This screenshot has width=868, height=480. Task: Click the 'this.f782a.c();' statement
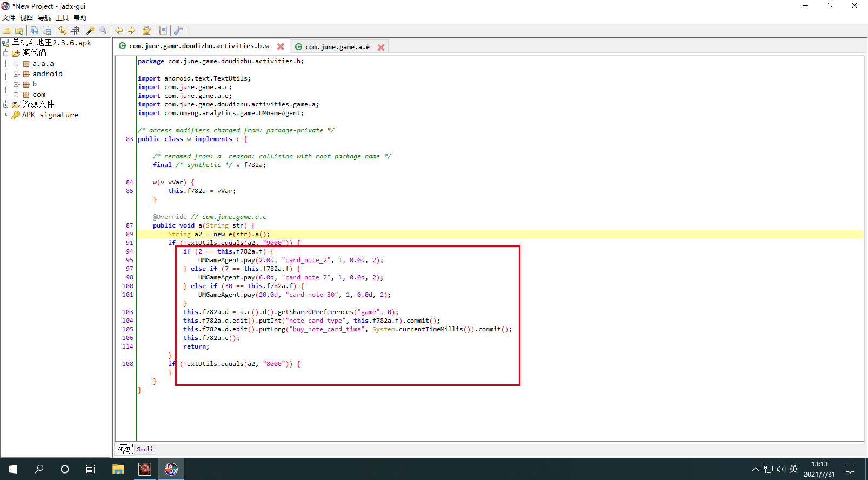point(211,338)
